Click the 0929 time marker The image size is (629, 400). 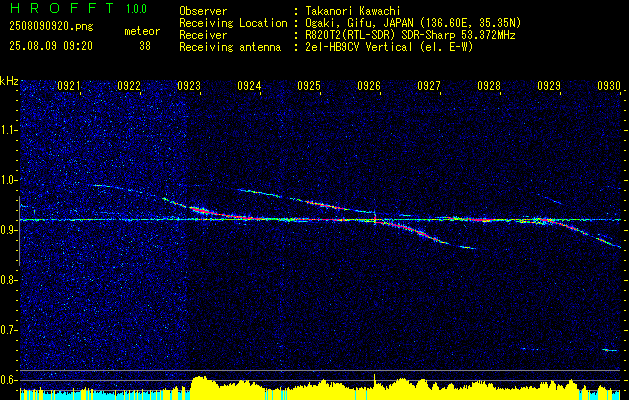coord(549,85)
